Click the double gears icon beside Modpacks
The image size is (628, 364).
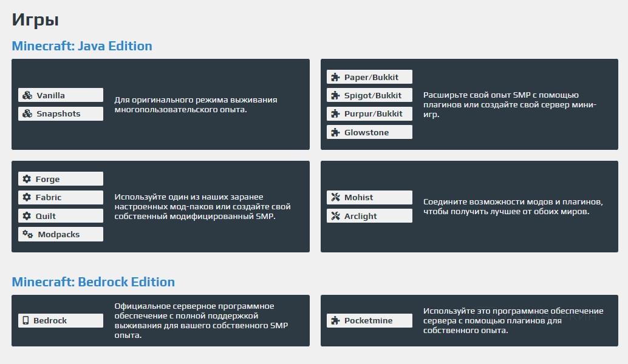pos(27,234)
